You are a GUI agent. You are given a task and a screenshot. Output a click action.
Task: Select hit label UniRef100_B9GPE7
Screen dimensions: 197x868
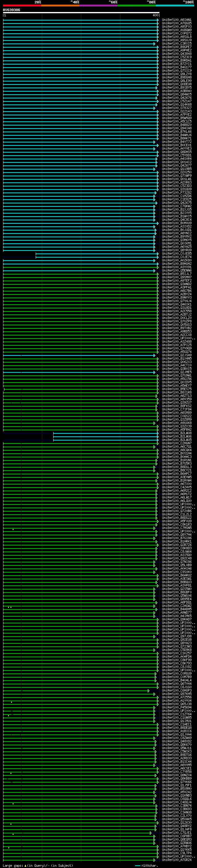click(177, 47)
